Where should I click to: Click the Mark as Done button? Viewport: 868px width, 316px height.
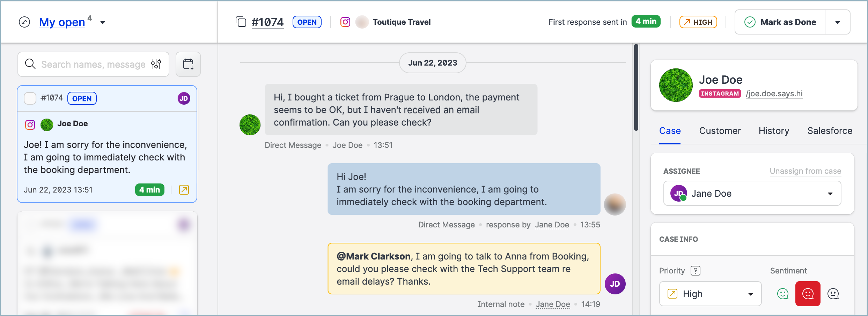click(781, 22)
